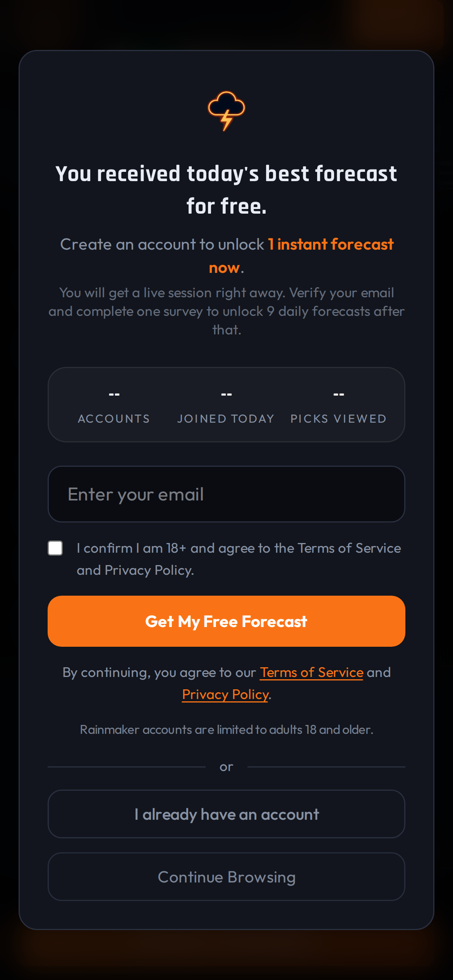Open the Terms of Service link

(311, 673)
